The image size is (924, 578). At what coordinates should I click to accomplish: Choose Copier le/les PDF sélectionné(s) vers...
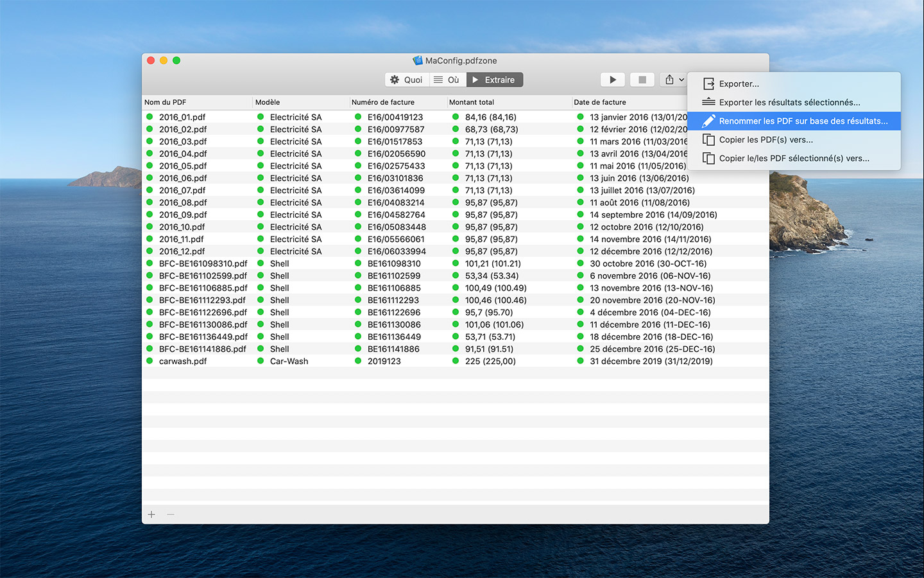point(794,158)
